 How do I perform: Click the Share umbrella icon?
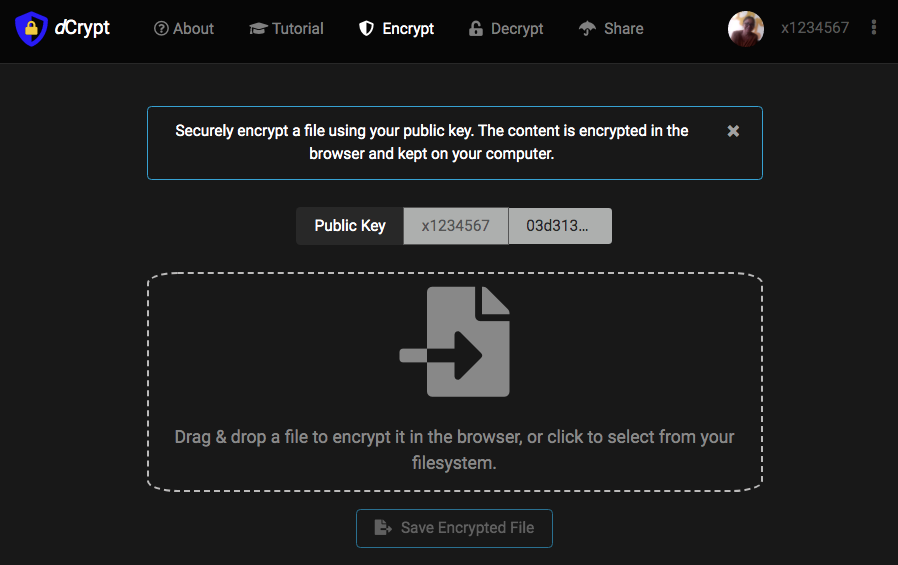point(587,29)
